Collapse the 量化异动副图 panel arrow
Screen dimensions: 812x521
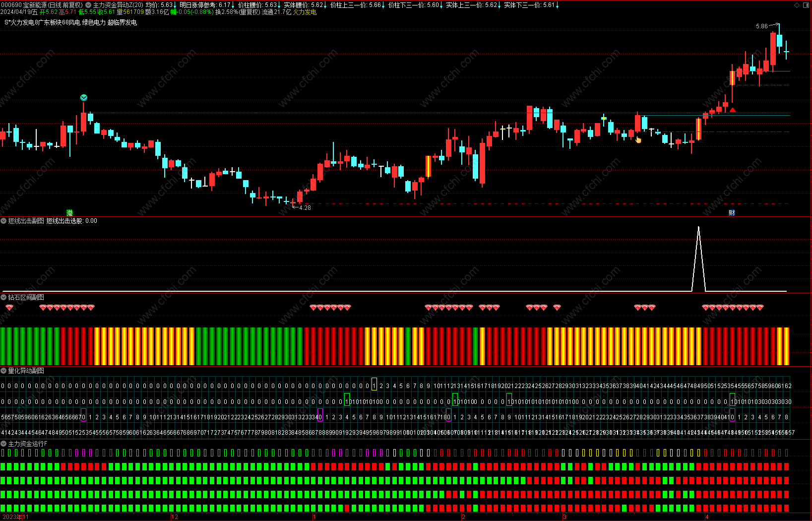(3, 371)
